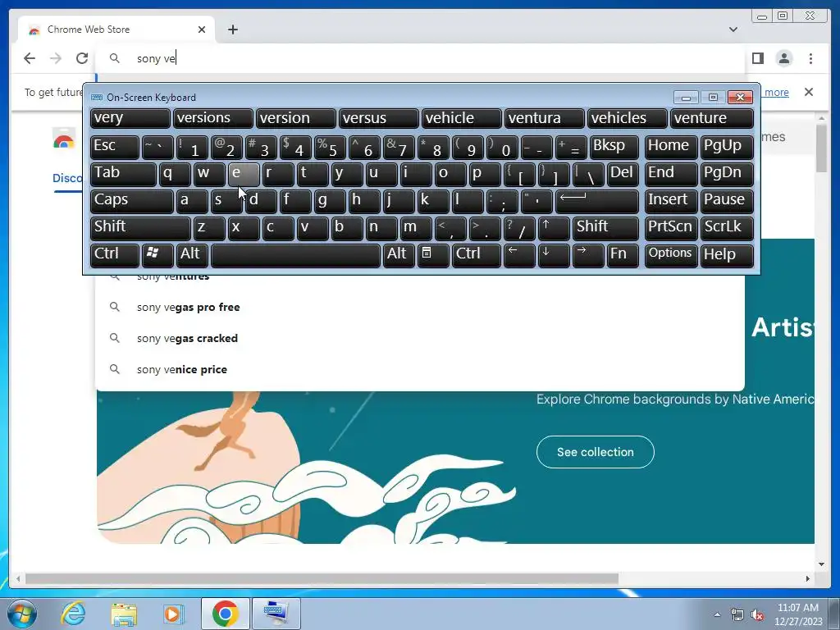The height and width of the screenshot is (630, 840).
Task: Choose the 'version' word prediction
Action: (295, 118)
